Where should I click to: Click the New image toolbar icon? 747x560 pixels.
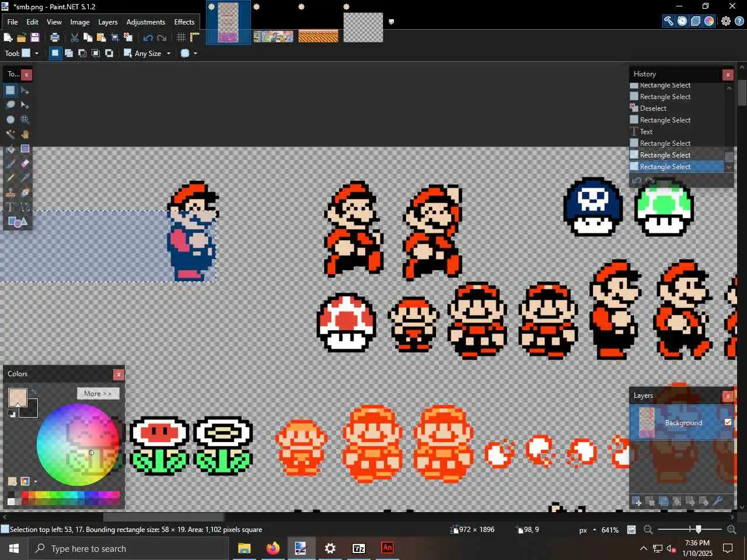[8, 37]
